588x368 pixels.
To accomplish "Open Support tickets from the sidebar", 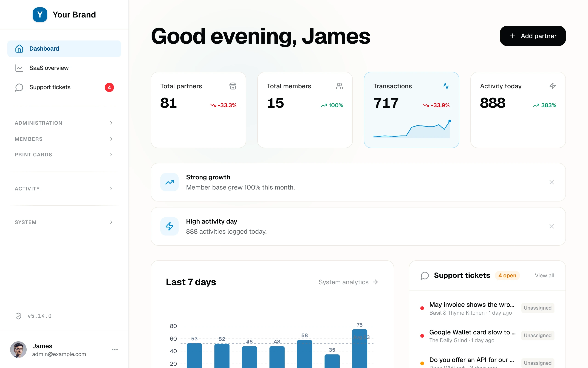I will (x=64, y=87).
